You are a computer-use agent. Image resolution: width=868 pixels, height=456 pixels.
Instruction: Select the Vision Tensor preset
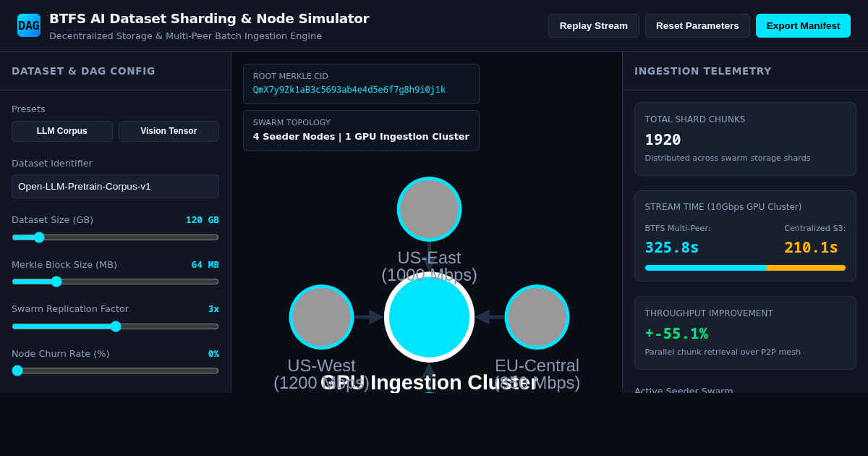pos(169,131)
